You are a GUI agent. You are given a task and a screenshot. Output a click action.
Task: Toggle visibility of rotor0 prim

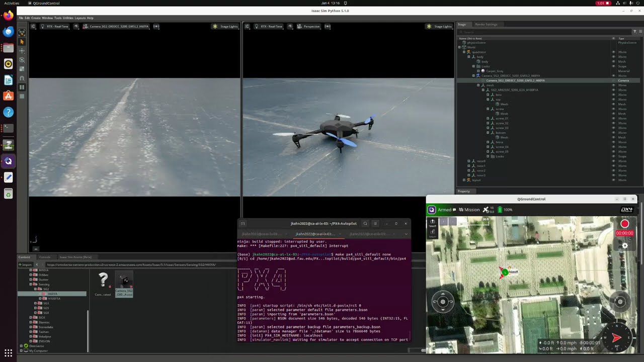613,161
